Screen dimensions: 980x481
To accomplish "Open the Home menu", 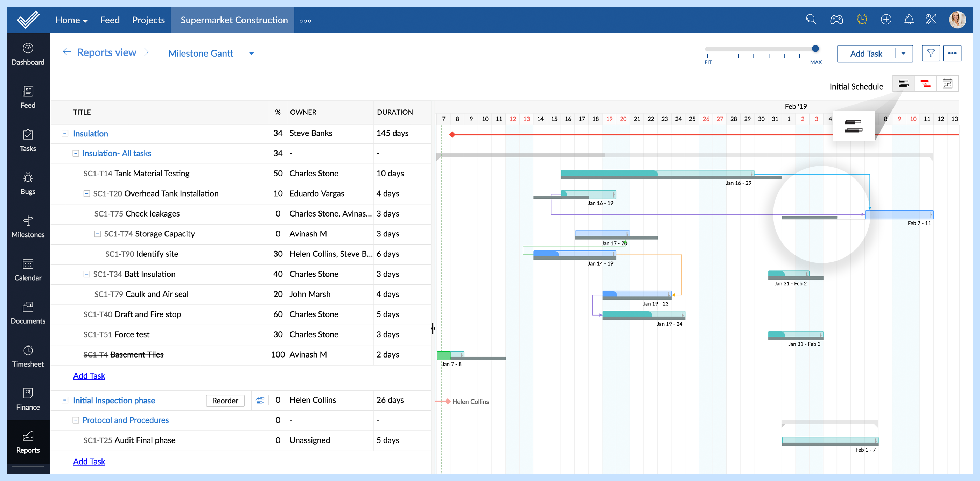I will tap(71, 20).
